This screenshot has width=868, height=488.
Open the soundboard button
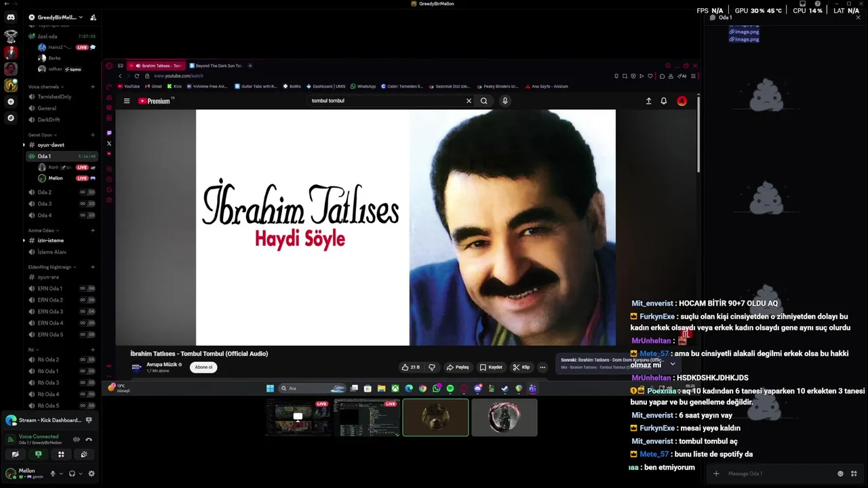click(84, 455)
